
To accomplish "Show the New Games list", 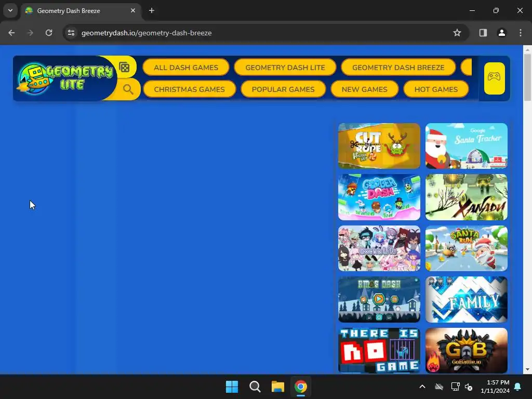I will [x=364, y=89].
